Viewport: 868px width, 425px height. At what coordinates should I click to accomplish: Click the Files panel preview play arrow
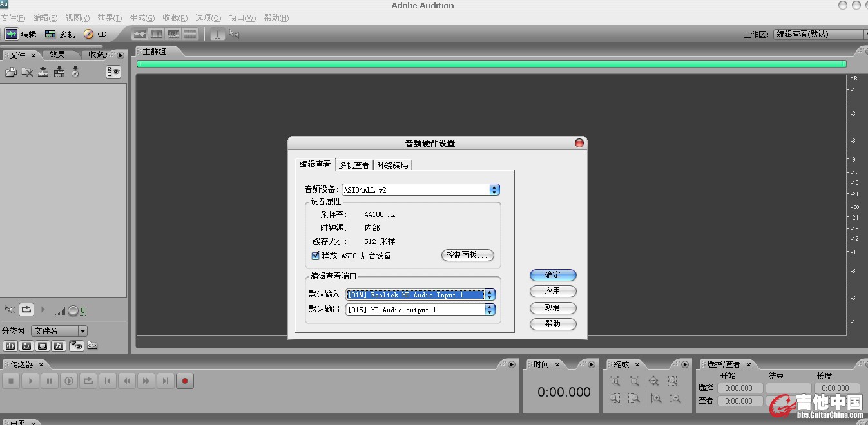coord(43,310)
